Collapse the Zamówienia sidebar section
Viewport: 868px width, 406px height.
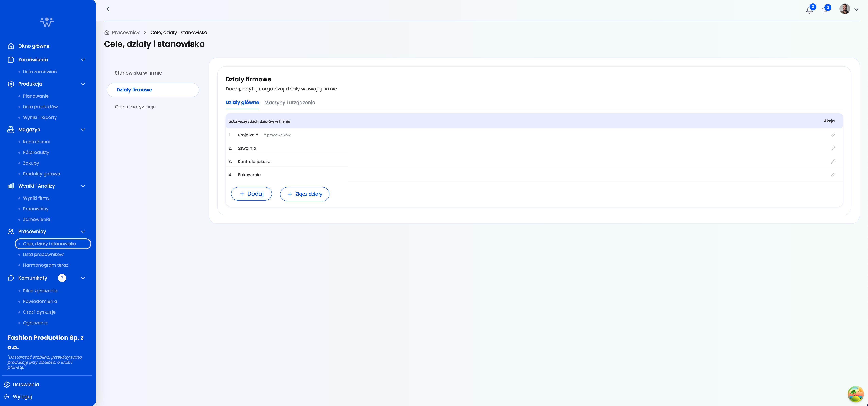click(83, 60)
